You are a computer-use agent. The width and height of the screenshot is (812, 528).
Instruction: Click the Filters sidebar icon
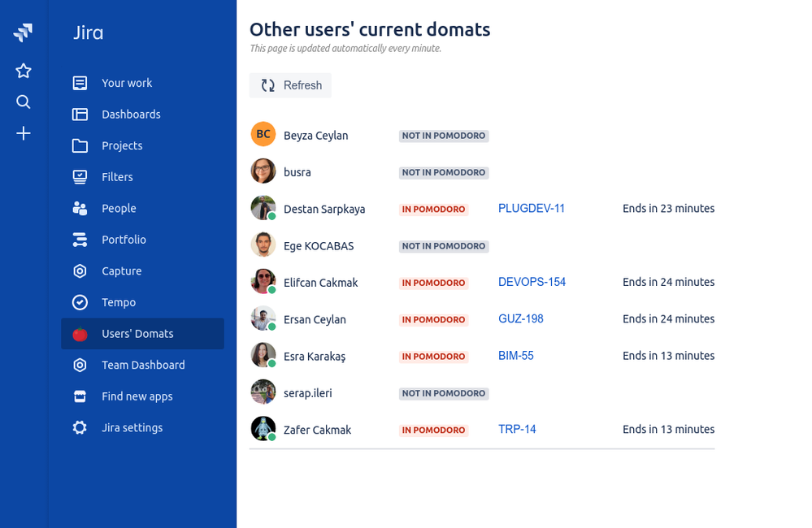pos(80,177)
